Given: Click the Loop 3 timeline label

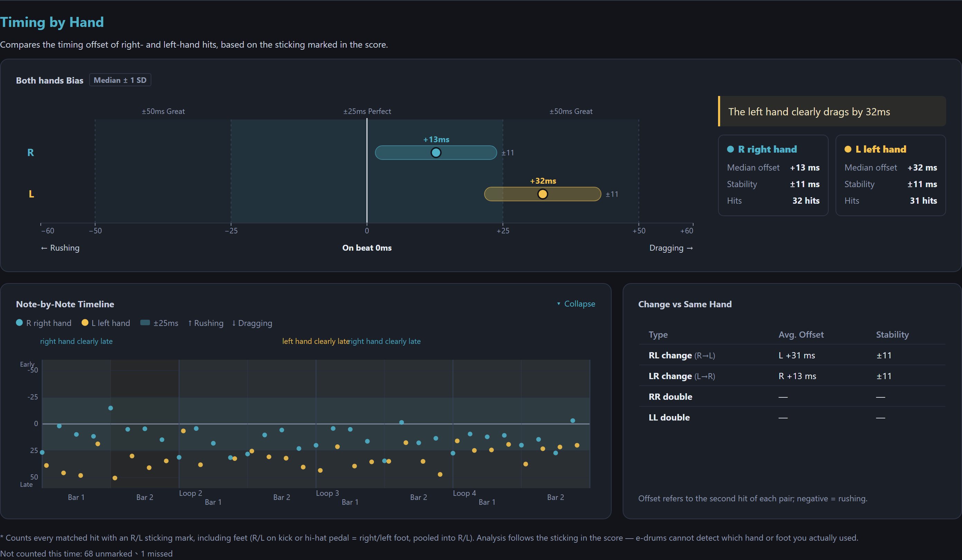Looking at the screenshot, I should 327,493.
